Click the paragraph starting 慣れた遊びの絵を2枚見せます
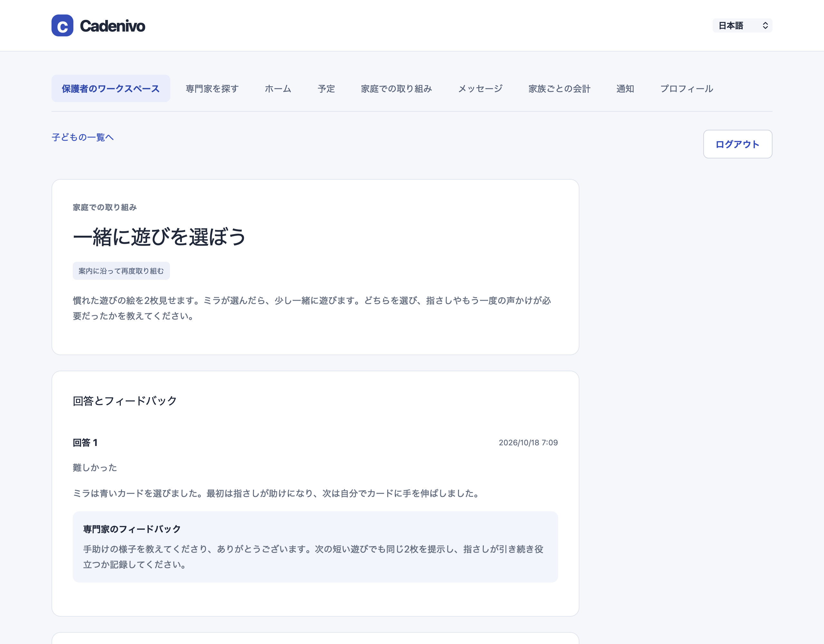The image size is (824, 644). 312,308
